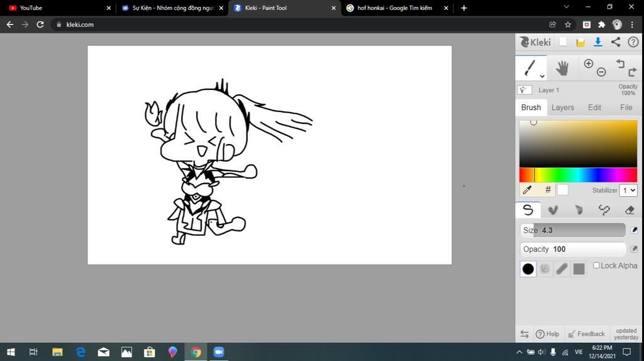Save the drawing with the blue download icon
This screenshot has width=644, height=361.
pyautogui.click(x=598, y=42)
